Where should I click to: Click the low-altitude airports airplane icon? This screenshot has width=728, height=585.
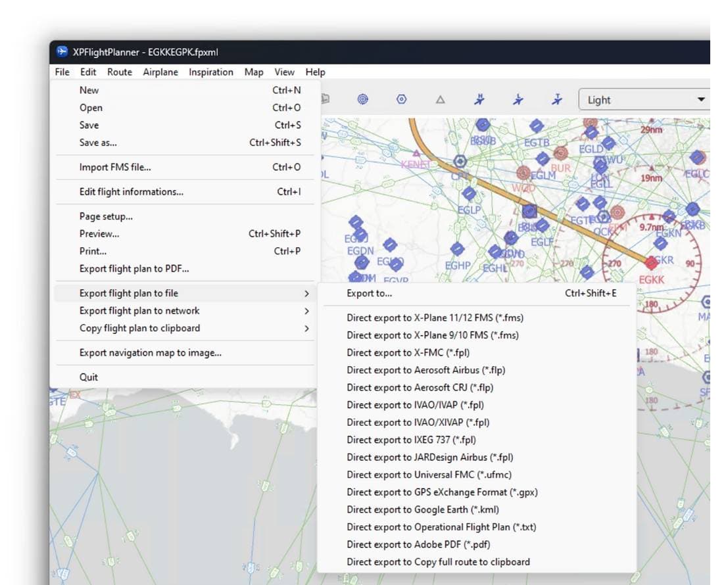(519, 99)
